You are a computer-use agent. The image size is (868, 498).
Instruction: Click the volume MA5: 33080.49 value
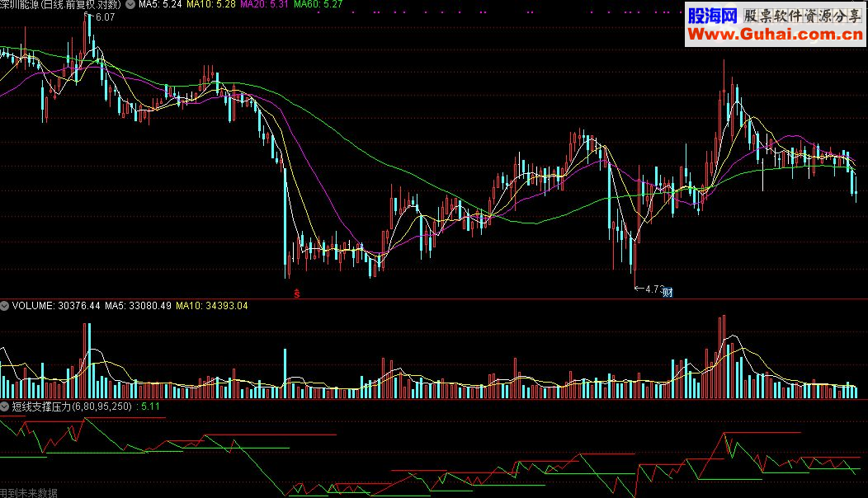point(138,305)
